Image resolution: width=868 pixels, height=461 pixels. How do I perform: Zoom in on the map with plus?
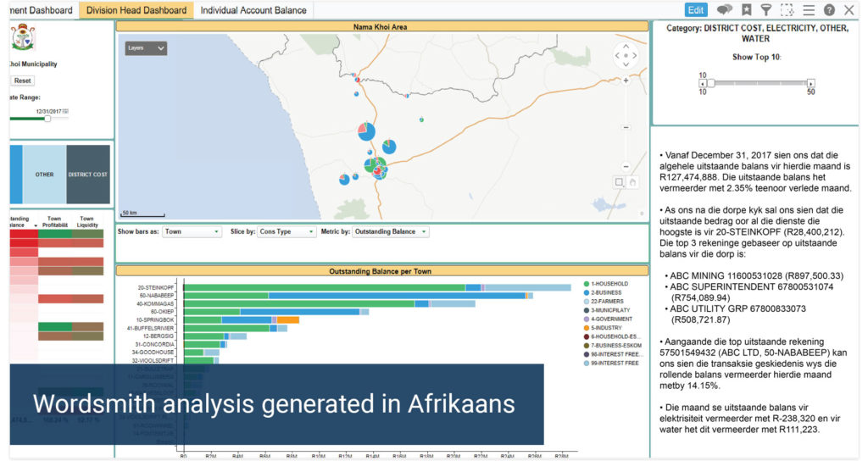[626, 81]
